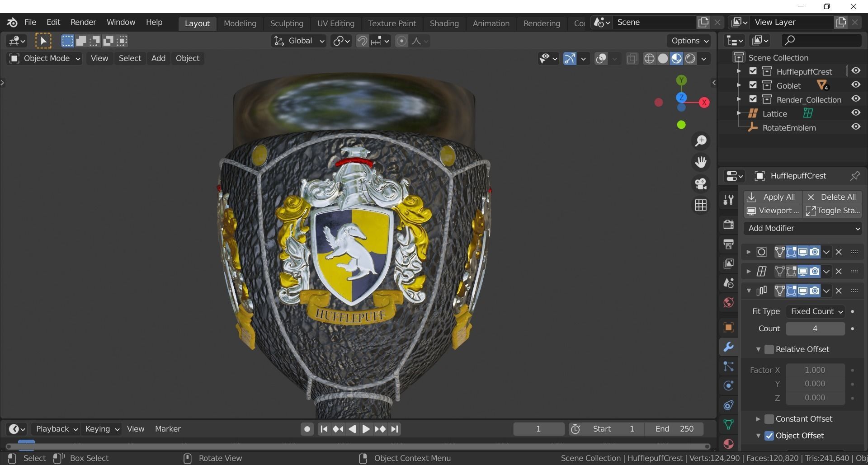Open Global transform orientation dropdown

tap(299, 41)
